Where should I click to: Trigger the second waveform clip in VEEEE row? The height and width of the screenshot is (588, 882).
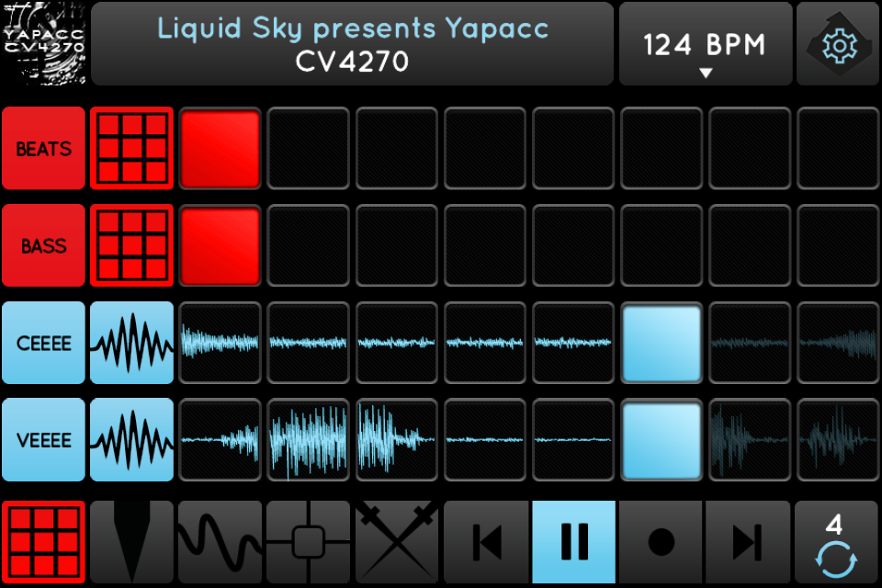(309, 439)
